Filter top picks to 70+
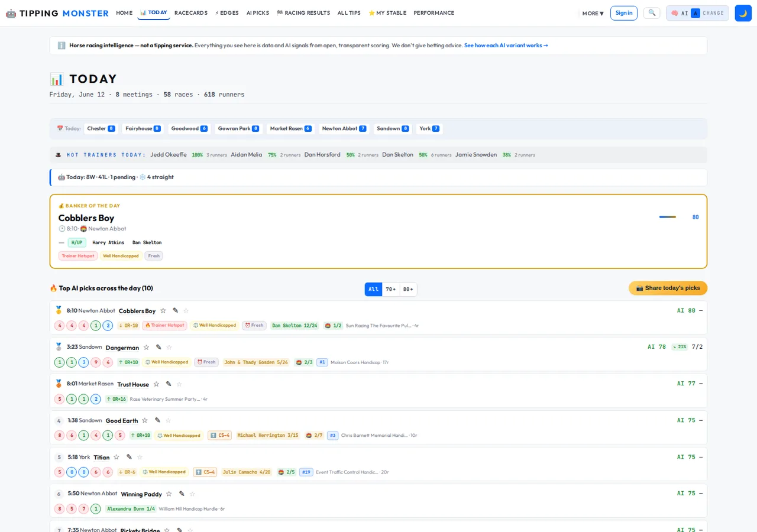 [391, 289]
